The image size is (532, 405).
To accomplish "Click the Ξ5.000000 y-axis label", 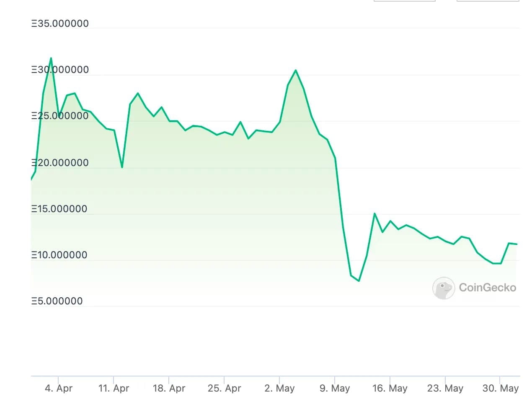I will [57, 301].
